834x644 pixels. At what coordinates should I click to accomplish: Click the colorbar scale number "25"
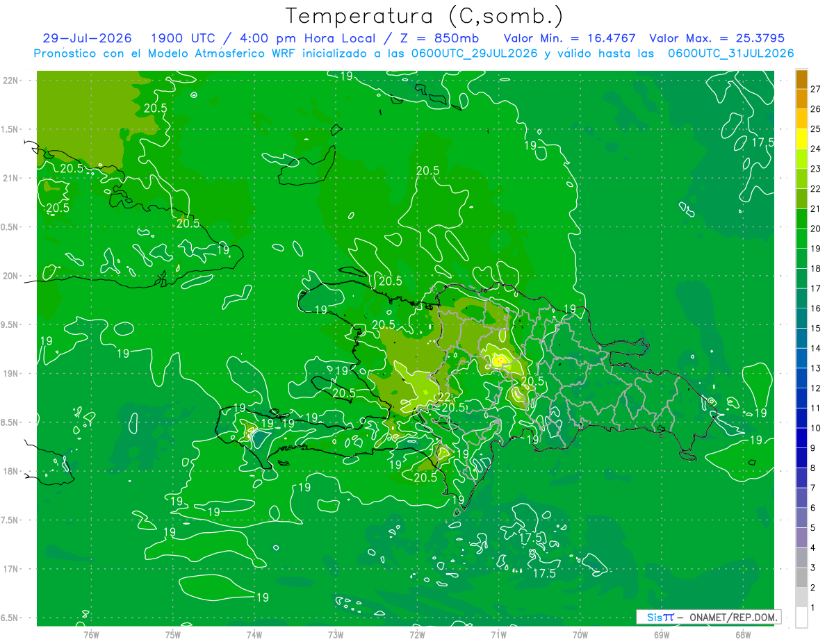point(815,129)
